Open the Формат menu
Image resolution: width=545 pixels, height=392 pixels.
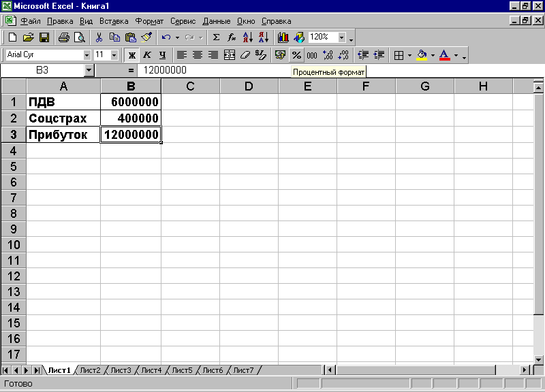pos(149,21)
